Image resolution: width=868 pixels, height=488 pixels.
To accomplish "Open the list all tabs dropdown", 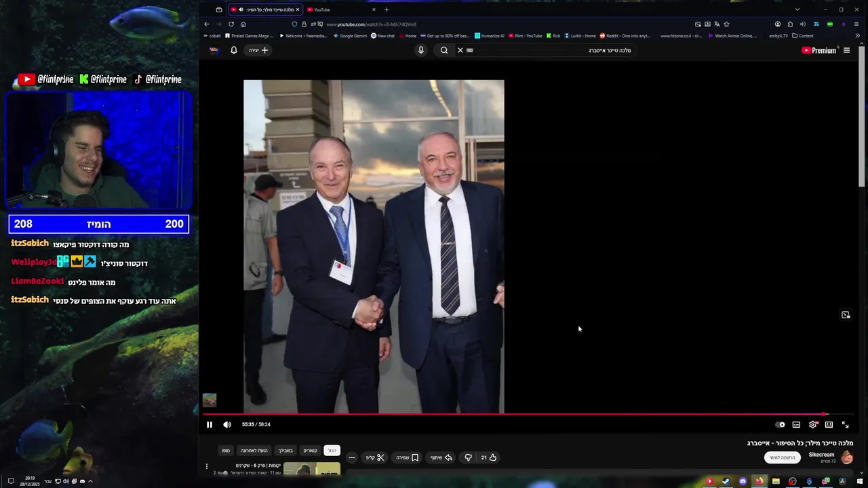I will click(797, 9).
